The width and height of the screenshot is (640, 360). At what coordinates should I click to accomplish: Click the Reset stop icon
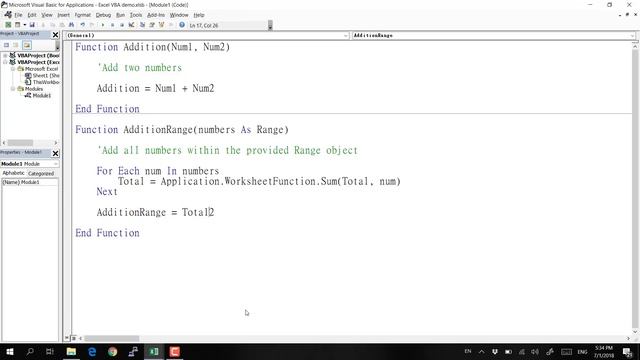point(122,25)
